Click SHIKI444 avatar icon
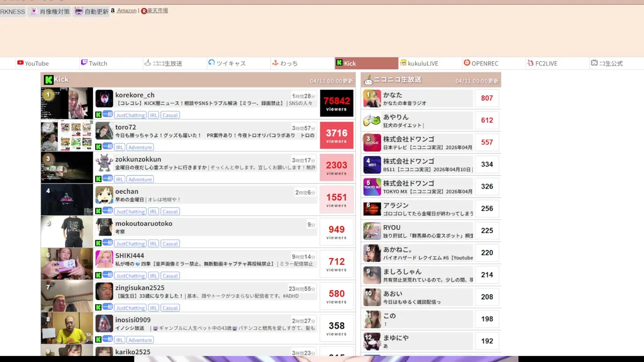Image resolution: width=644 pixels, height=362 pixels. tap(104, 259)
